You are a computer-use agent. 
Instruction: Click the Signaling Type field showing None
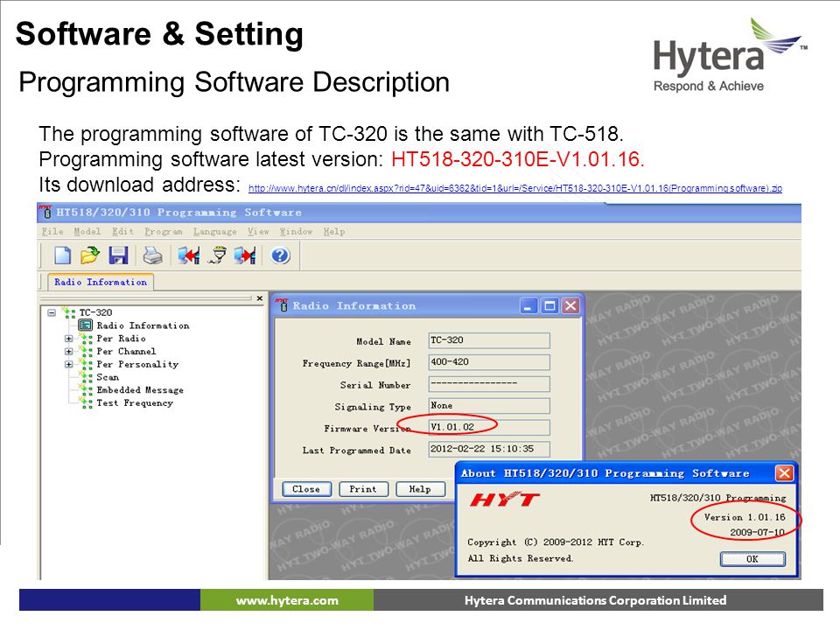[x=489, y=405]
